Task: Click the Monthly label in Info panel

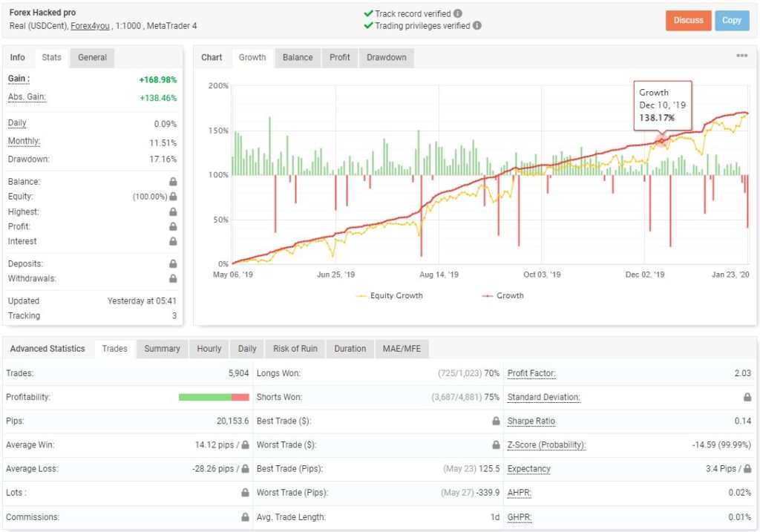Action: [x=24, y=141]
